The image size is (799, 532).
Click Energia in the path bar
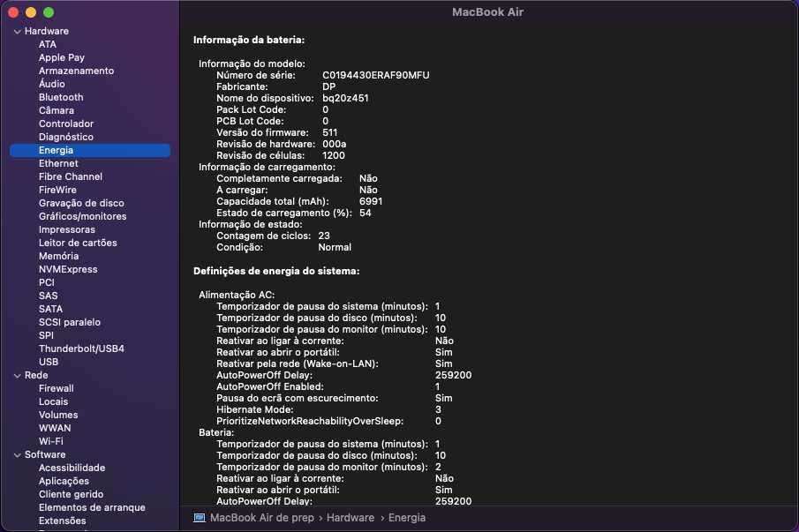[407, 518]
